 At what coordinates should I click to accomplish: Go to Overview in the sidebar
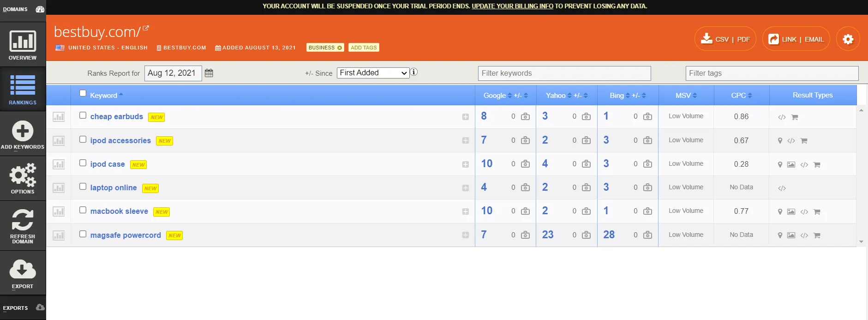coord(23,45)
